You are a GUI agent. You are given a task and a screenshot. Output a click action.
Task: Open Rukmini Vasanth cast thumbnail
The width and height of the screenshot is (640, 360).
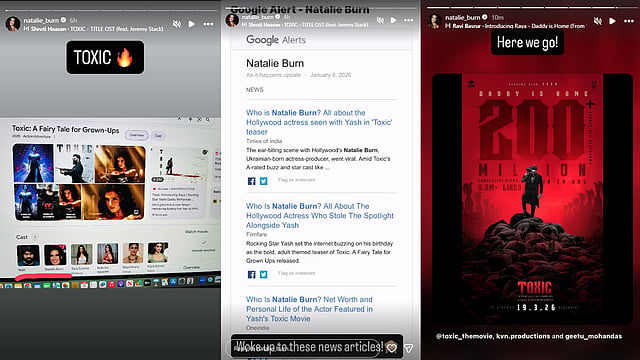click(107, 253)
